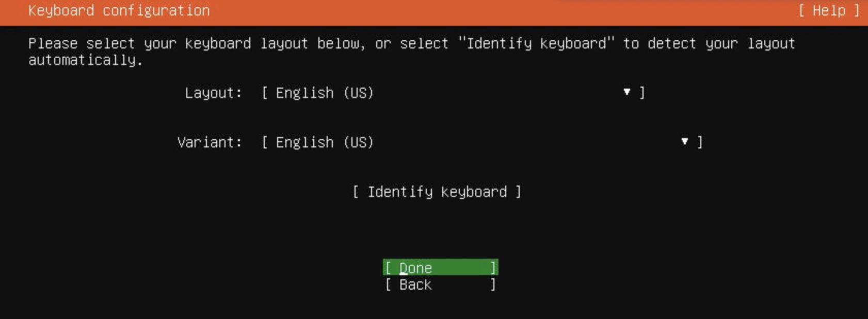Click the "Variant:" label
Viewport: 868px width, 319px height.
pos(210,142)
